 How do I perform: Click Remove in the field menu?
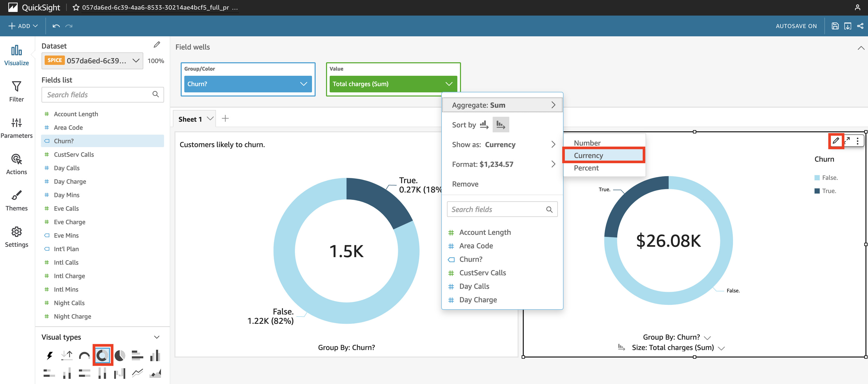coord(465,184)
